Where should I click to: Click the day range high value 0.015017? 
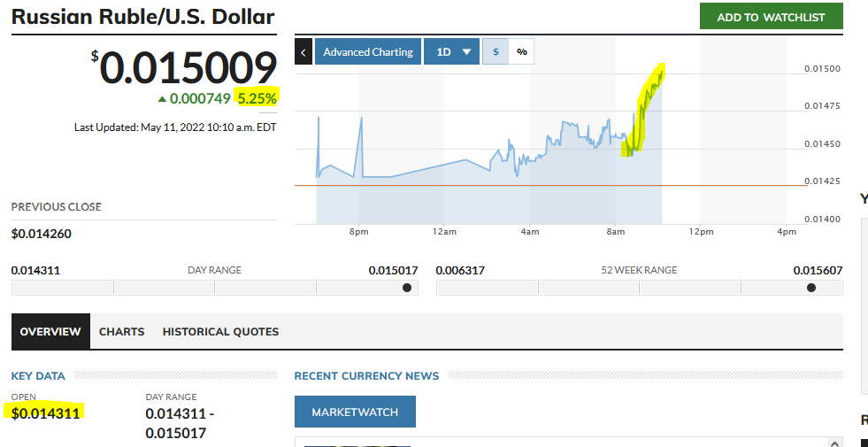pos(394,270)
